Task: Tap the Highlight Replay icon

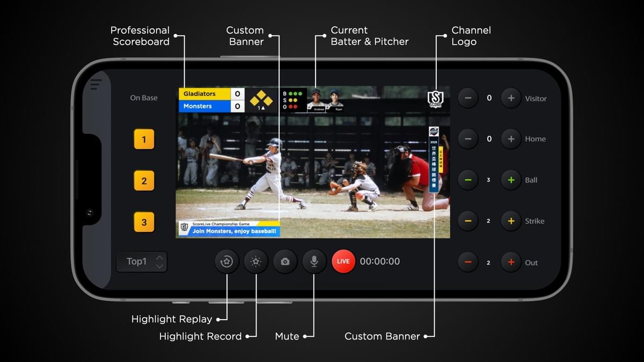Action: click(226, 262)
